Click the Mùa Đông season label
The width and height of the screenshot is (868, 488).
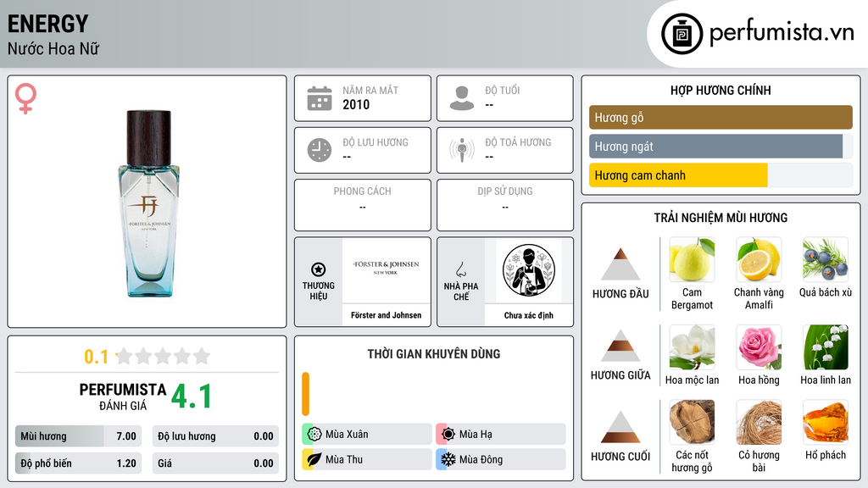coord(481,459)
